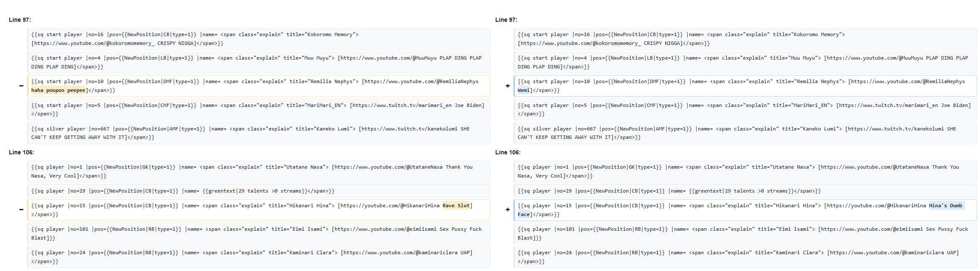Select the Kaneko Lumi silver player line on right
Image resolution: width=980 pixels, height=271 pixels.
(x=745, y=133)
